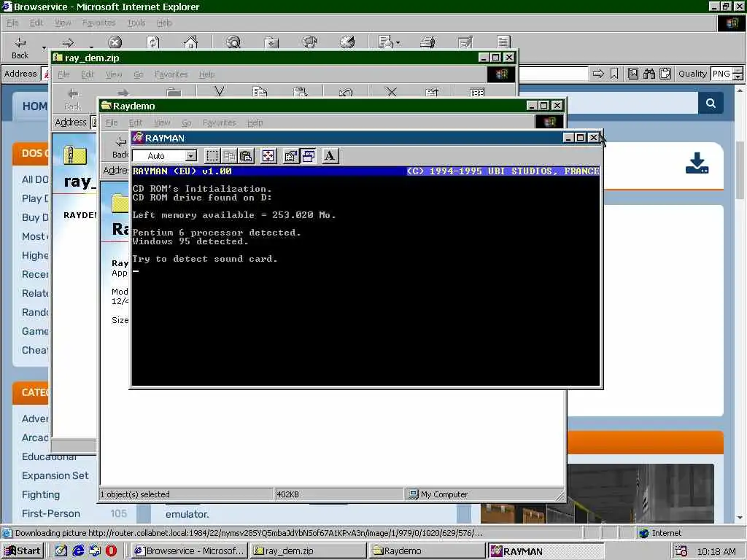The height and width of the screenshot is (560, 747).
Task: Open File menu in Internet Explorer
Action: (12, 23)
